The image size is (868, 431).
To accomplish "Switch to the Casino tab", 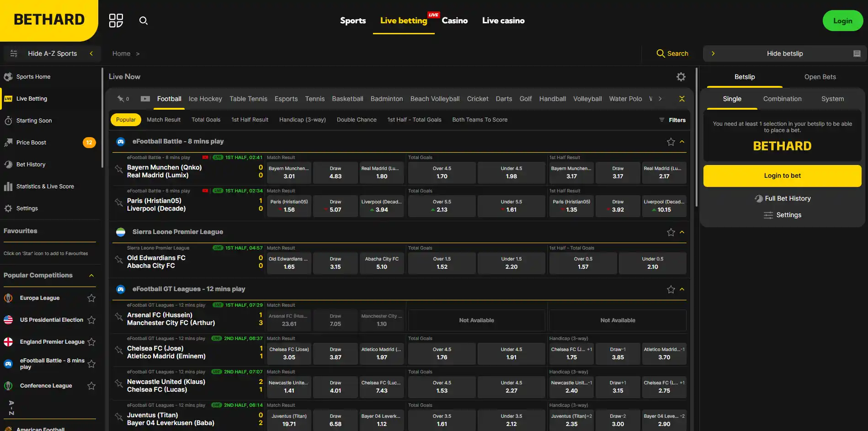I will (x=454, y=21).
